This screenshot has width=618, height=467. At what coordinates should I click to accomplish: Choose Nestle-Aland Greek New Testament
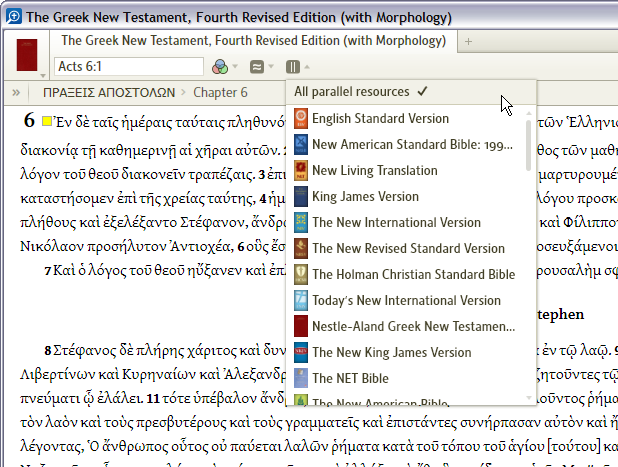(x=406, y=327)
